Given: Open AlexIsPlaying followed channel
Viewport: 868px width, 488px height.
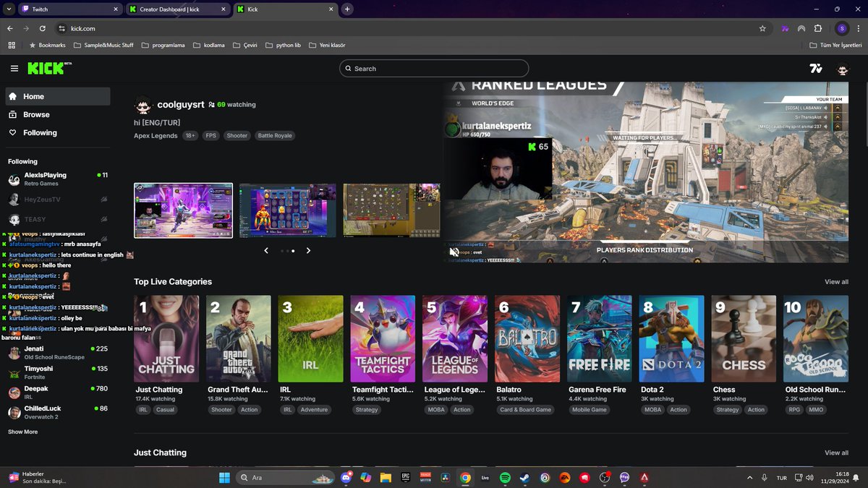Looking at the screenshot, I should point(58,179).
